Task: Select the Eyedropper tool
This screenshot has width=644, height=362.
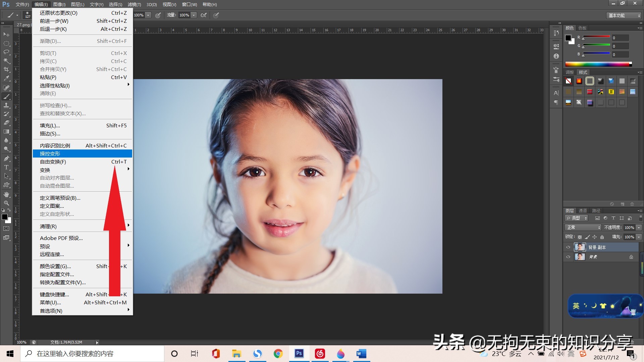Action: coord(6,78)
